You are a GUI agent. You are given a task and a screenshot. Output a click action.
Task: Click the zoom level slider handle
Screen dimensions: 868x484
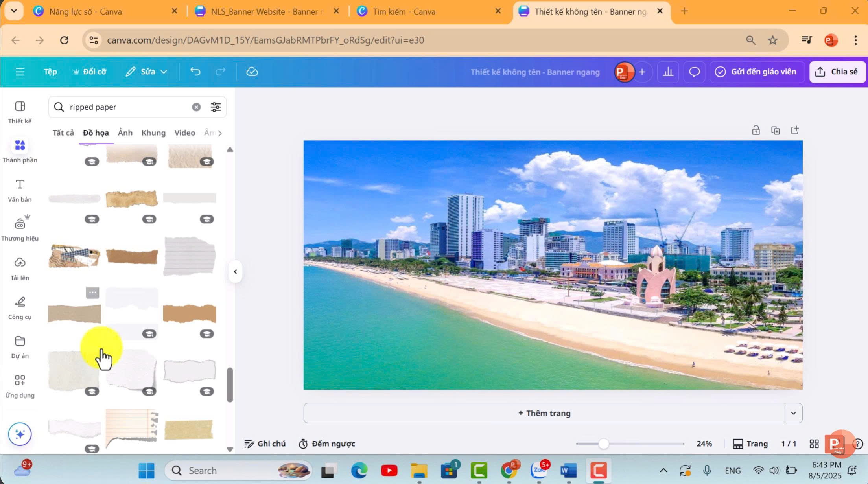603,444
